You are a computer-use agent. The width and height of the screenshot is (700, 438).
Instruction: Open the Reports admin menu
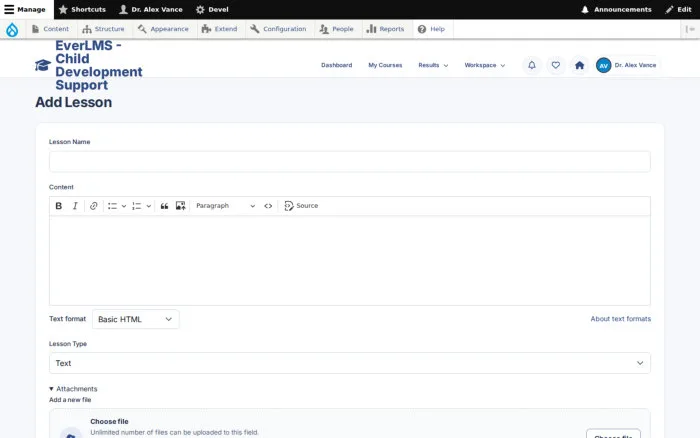point(385,29)
